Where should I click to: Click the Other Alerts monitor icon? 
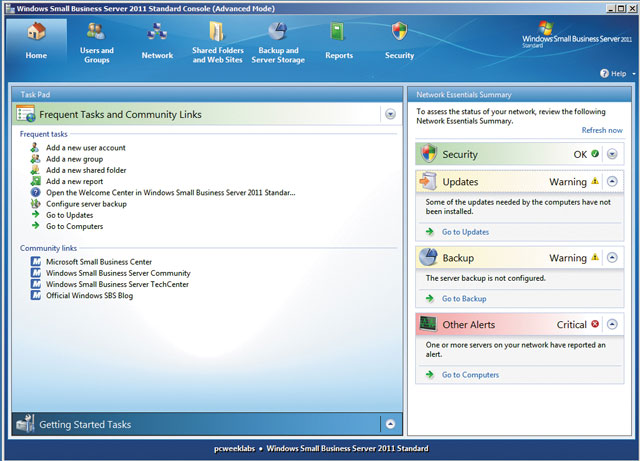pos(428,324)
